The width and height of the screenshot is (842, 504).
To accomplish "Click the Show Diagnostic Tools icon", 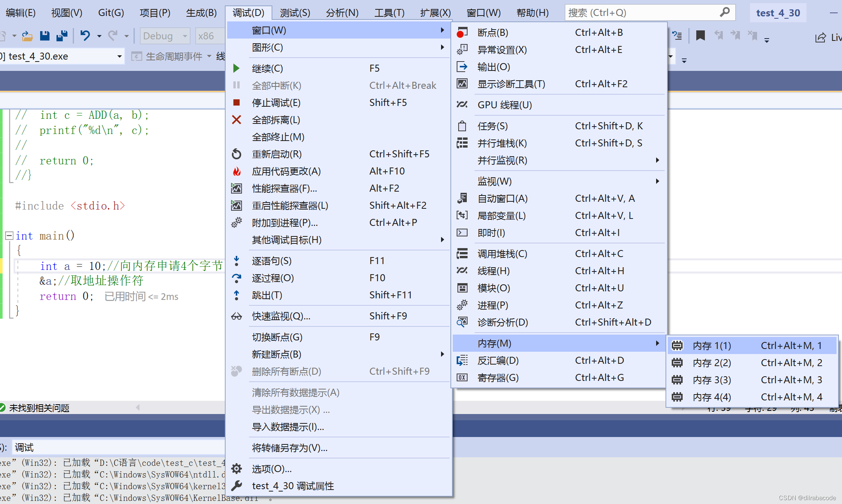I will pos(462,84).
